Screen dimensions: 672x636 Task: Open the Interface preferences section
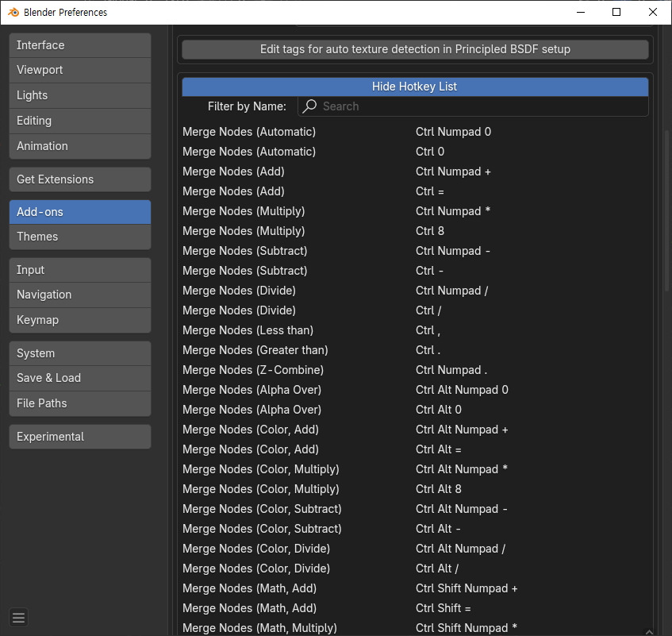(x=80, y=45)
